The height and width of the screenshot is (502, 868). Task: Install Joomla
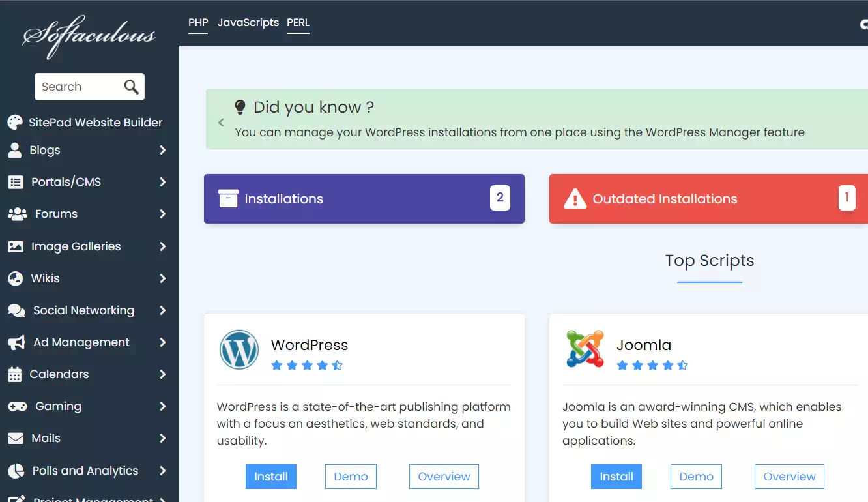(x=616, y=477)
